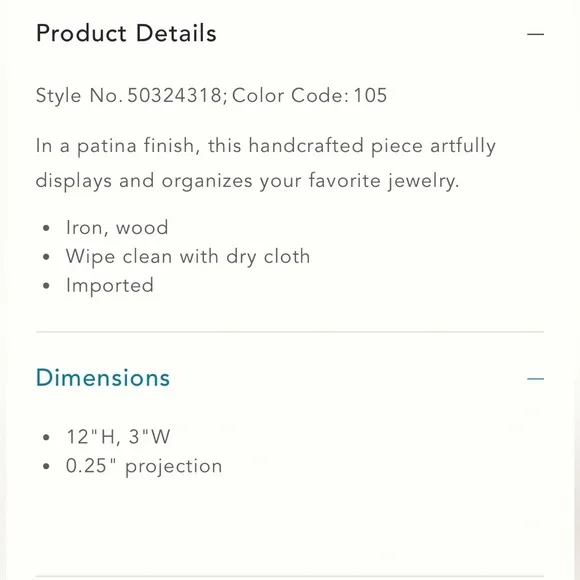Click the 0.25" projection entry

[144, 466]
